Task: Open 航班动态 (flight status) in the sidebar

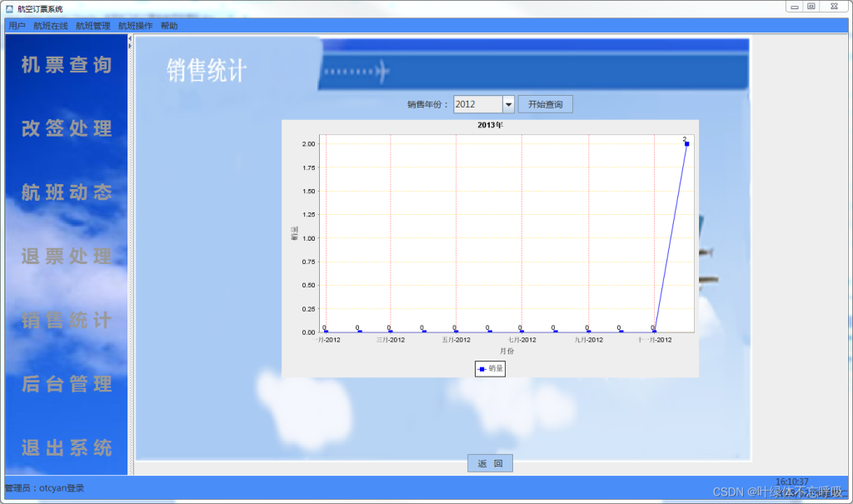Action: click(67, 192)
